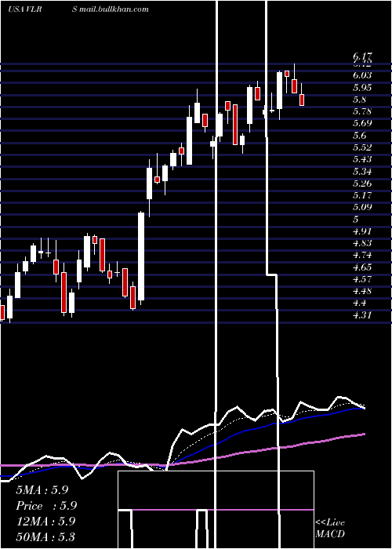Click the 5.43 price axis label
392x549 pixels.
pyautogui.click(x=362, y=159)
